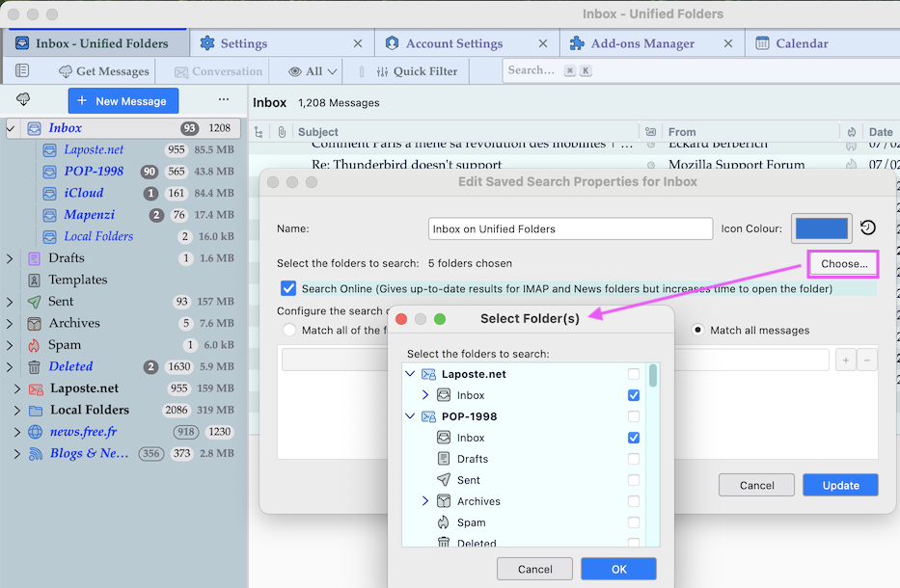
Task: Click the Quick Filter toolbar button
Action: click(415, 71)
